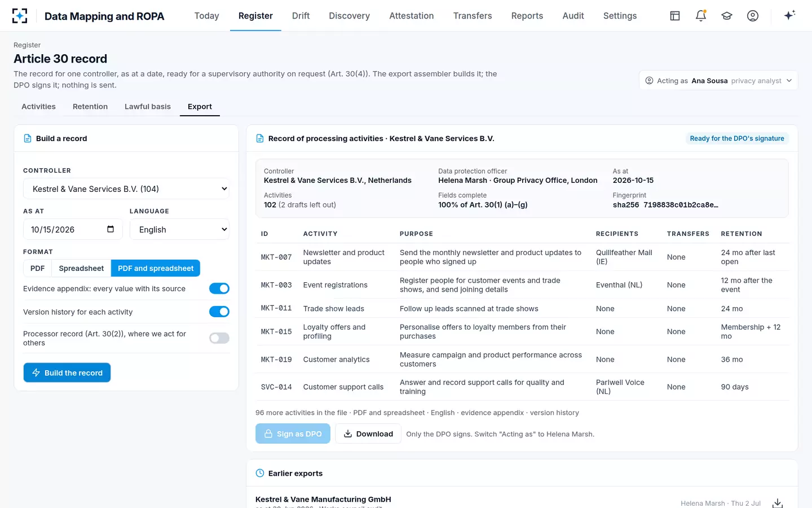Open the calendar picker in As at field

[111, 229]
